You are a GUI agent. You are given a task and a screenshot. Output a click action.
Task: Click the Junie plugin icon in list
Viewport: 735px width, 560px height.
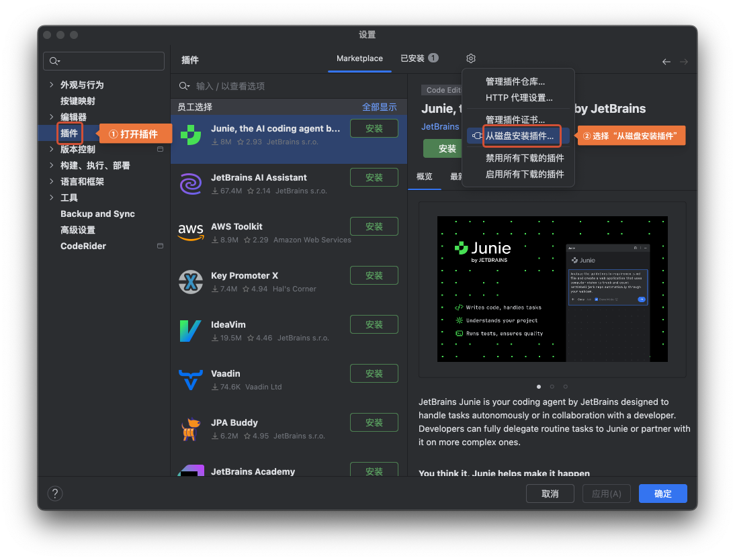(191, 135)
